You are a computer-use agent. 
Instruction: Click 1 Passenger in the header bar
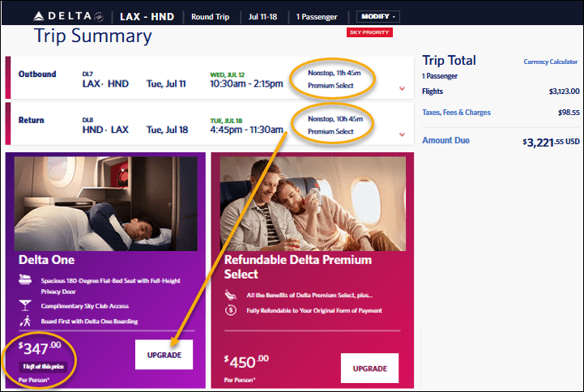pyautogui.click(x=317, y=17)
